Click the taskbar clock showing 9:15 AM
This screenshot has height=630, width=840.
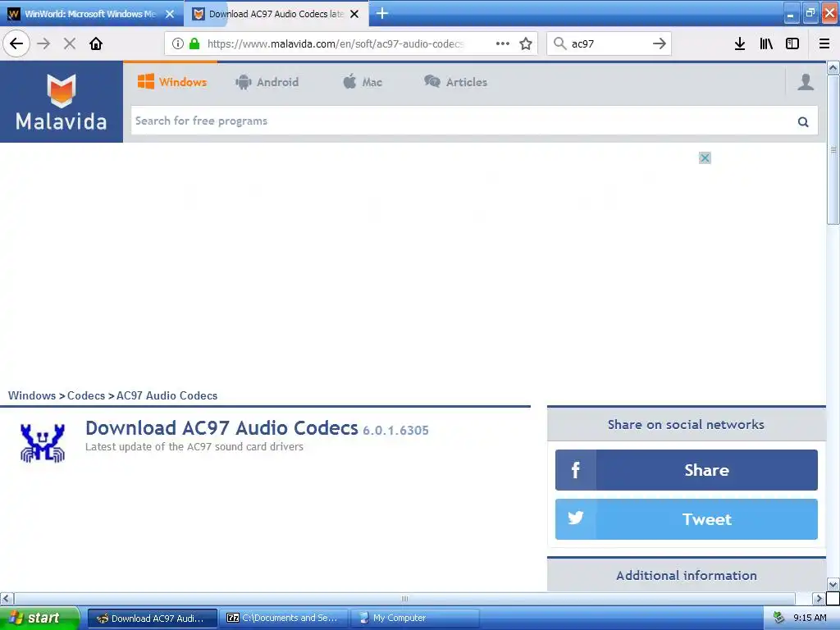tap(810, 618)
